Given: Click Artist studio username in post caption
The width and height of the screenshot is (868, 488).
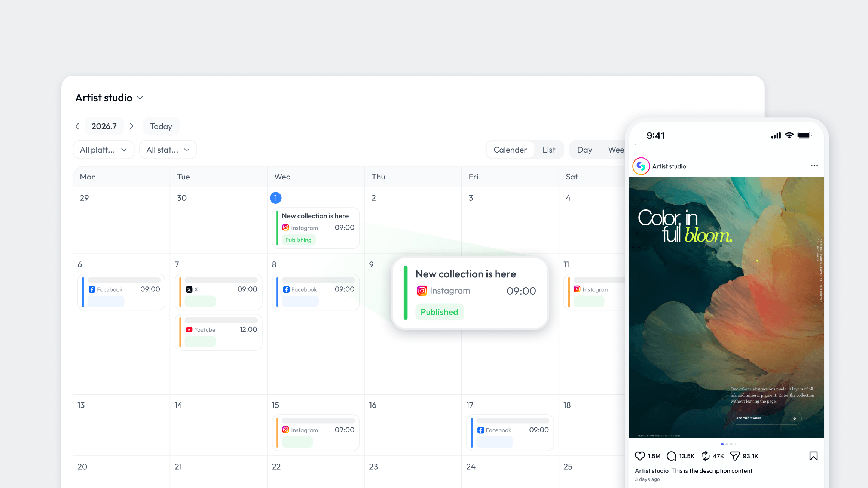Looking at the screenshot, I should click(x=651, y=470).
